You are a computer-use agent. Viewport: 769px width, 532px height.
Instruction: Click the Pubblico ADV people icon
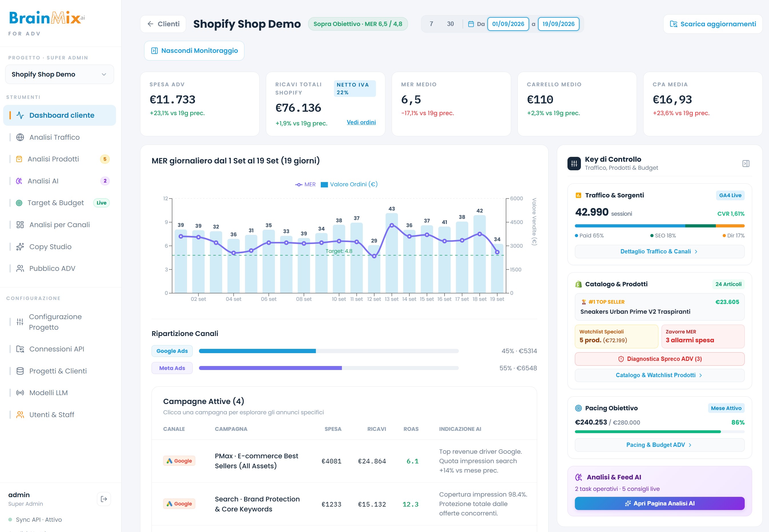(20, 268)
